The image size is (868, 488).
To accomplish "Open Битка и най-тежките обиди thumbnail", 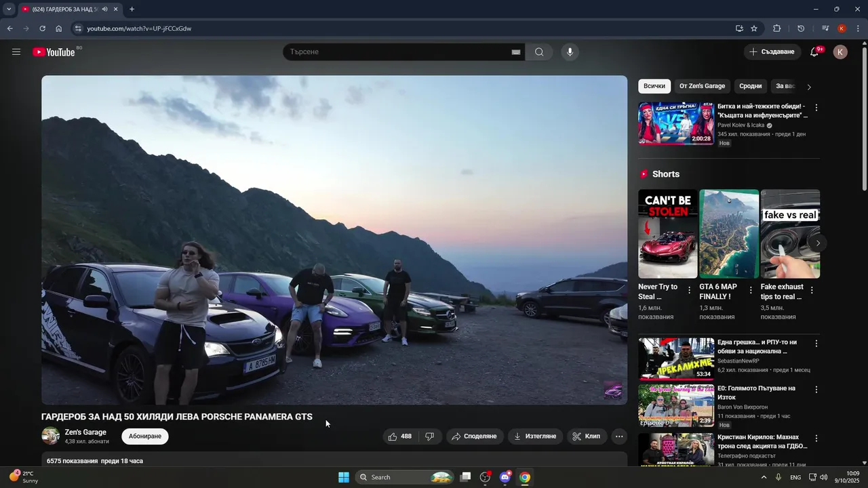I will 676,123.
